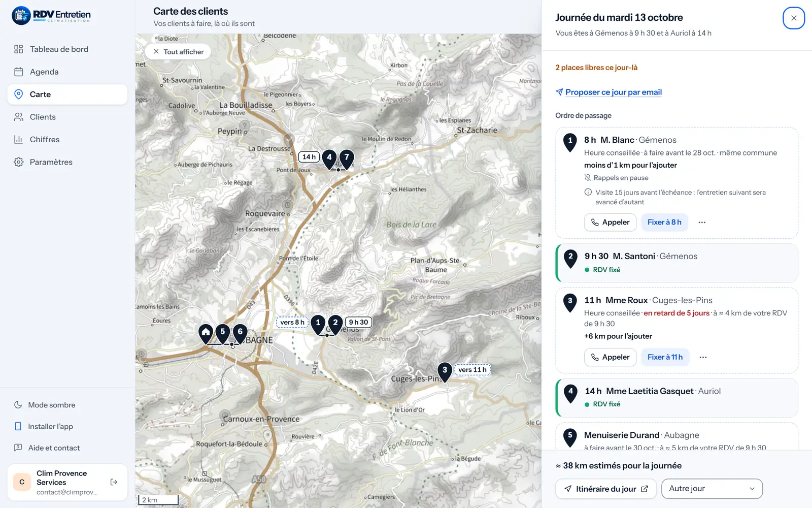Select map marker 1 at Gémenos

[318, 324]
